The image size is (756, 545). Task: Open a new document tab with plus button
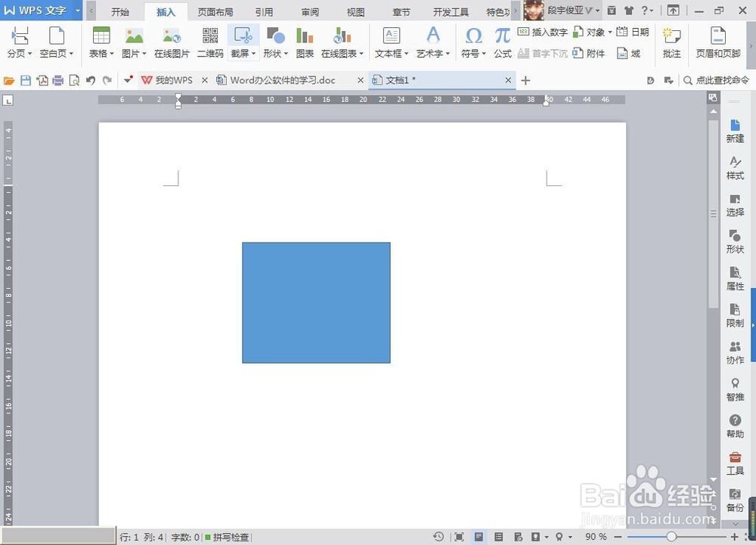(x=525, y=80)
